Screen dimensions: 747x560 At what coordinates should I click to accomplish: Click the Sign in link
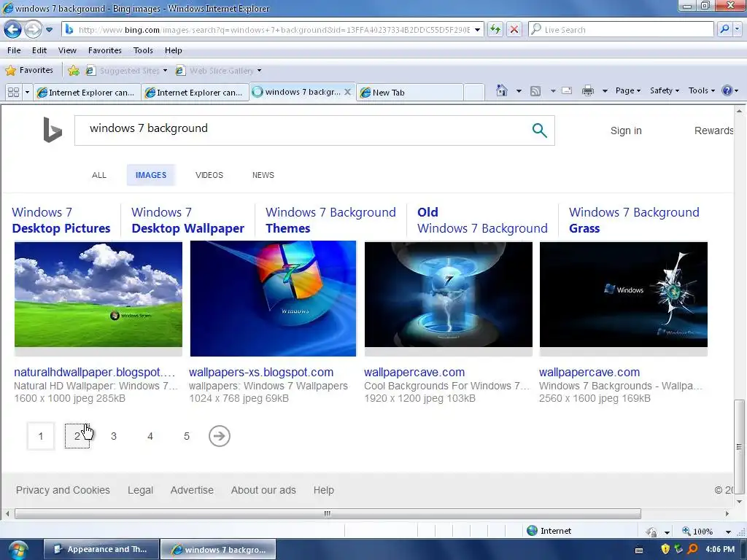coord(626,131)
